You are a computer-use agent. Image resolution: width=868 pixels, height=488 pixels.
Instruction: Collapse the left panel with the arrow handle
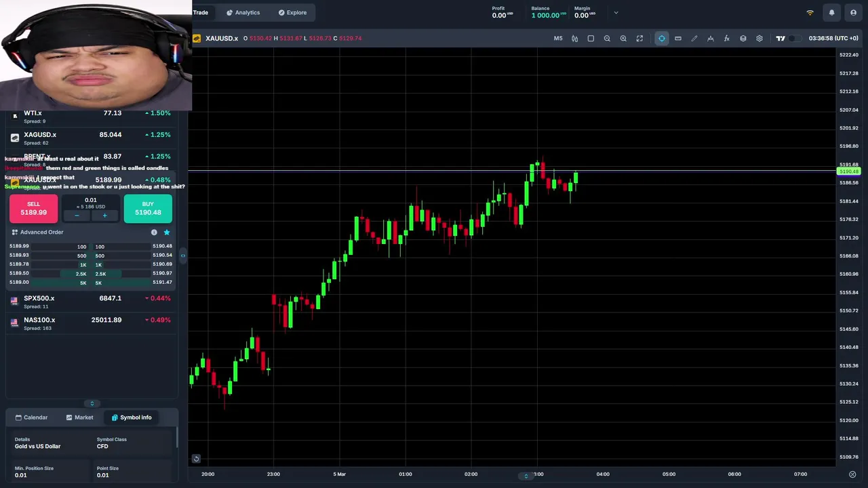point(182,256)
